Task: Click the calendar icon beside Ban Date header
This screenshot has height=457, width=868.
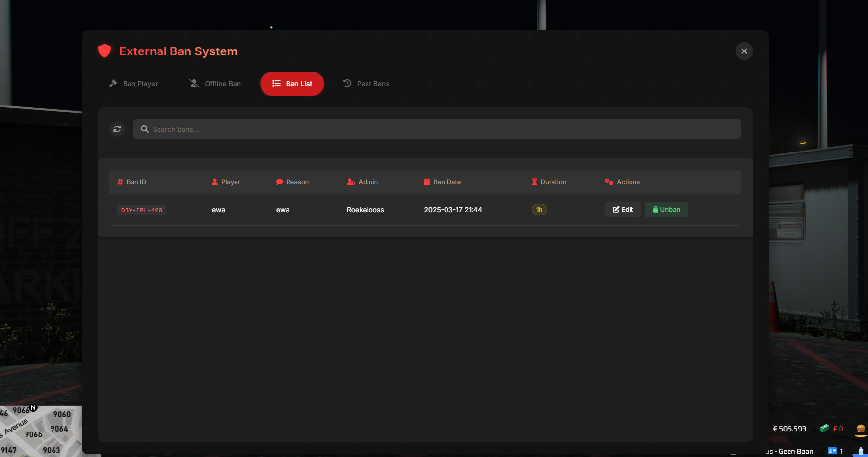Action: (426, 181)
